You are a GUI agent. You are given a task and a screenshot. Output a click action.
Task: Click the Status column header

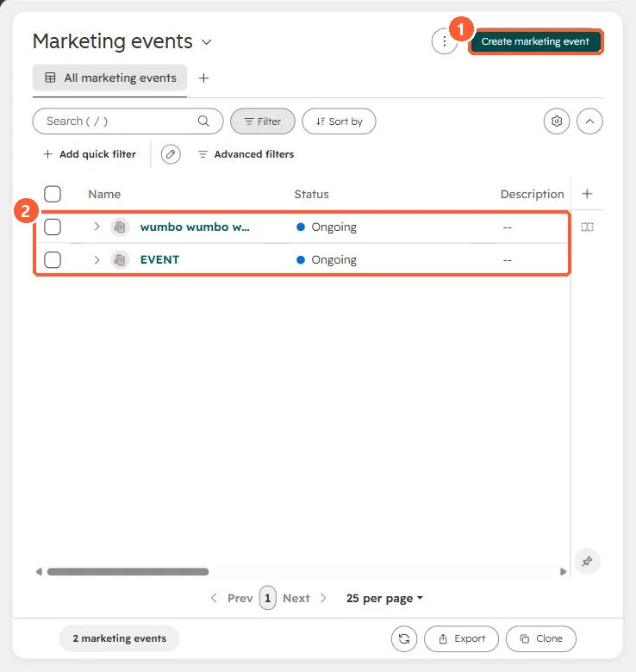point(312,194)
